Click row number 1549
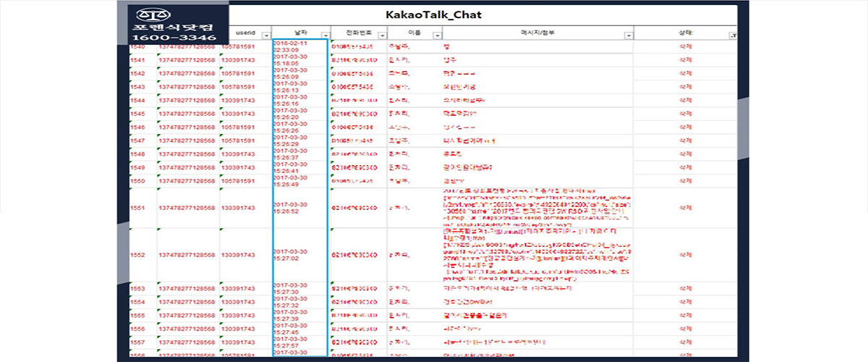The width and height of the screenshot is (868, 362). [137, 167]
